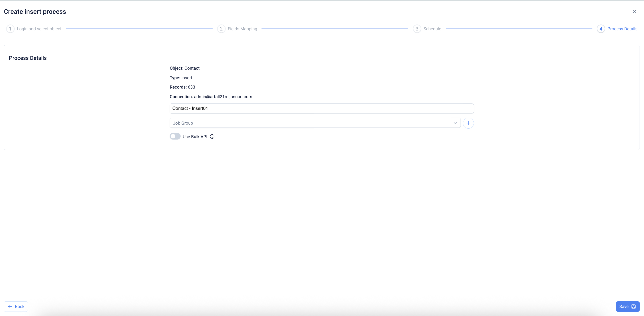Go to Fields Mapping step
Viewport: 644px width, 316px height.
(242, 29)
